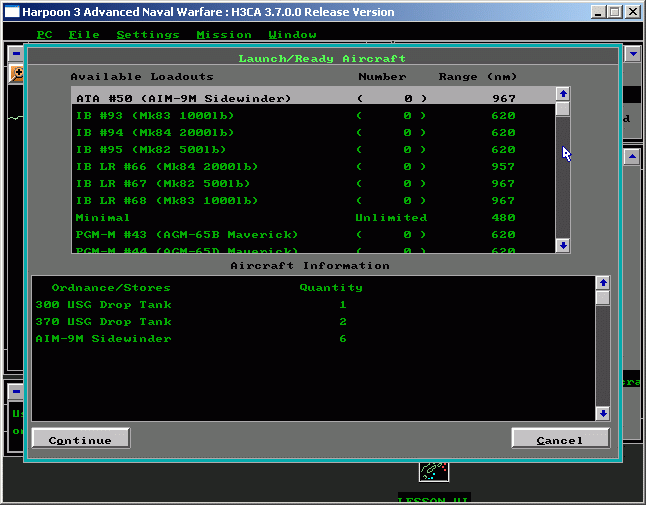The width and height of the screenshot is (646, 505).
Task: Open the Window menu
Action: pos(292,35)
